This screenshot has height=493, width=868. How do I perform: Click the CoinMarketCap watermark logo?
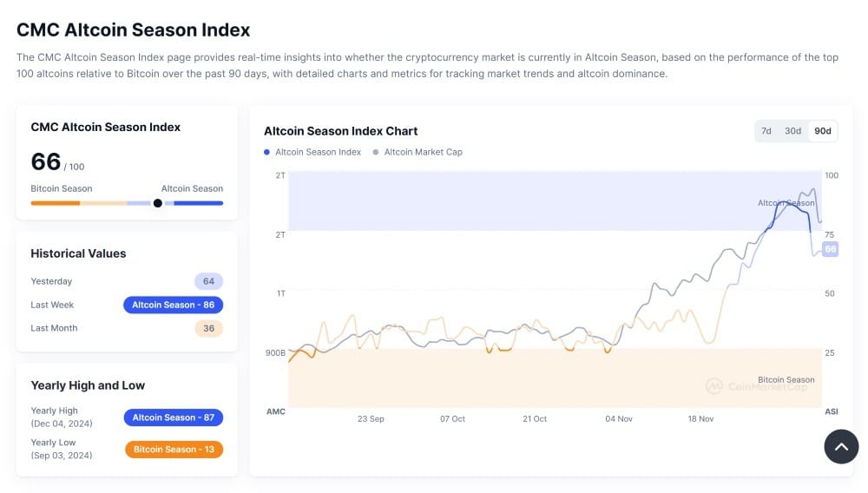(x=756, y=385)
